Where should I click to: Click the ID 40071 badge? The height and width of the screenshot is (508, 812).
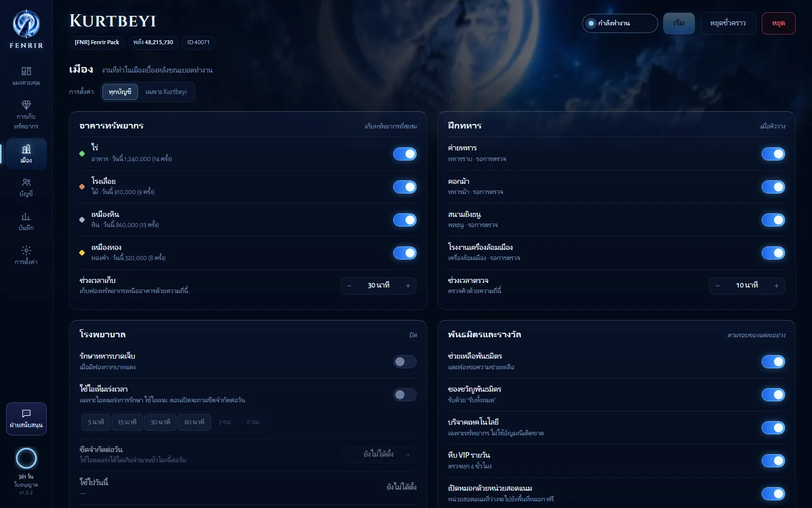point(198,43)
